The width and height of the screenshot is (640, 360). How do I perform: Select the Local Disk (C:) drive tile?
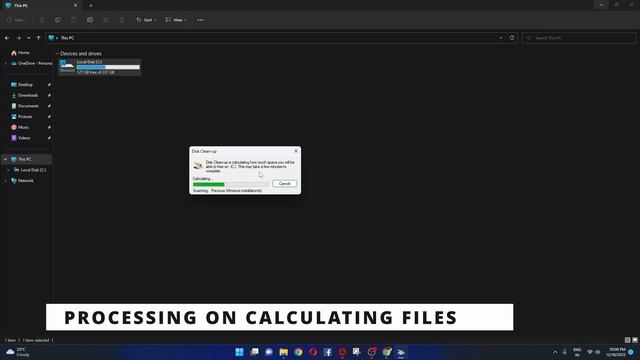[x=100, y=67]
